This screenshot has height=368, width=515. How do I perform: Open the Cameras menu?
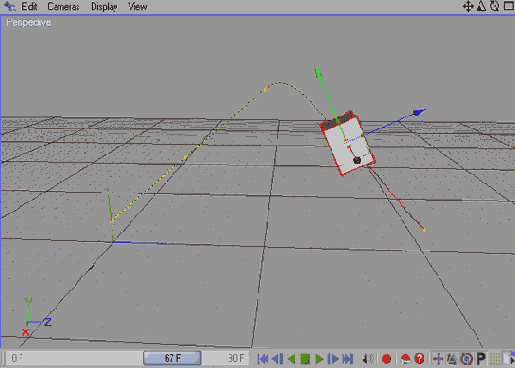(x=63, y=6)
